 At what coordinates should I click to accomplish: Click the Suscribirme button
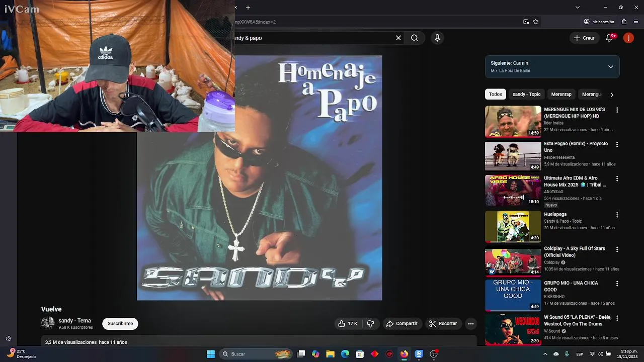[120, 323]
